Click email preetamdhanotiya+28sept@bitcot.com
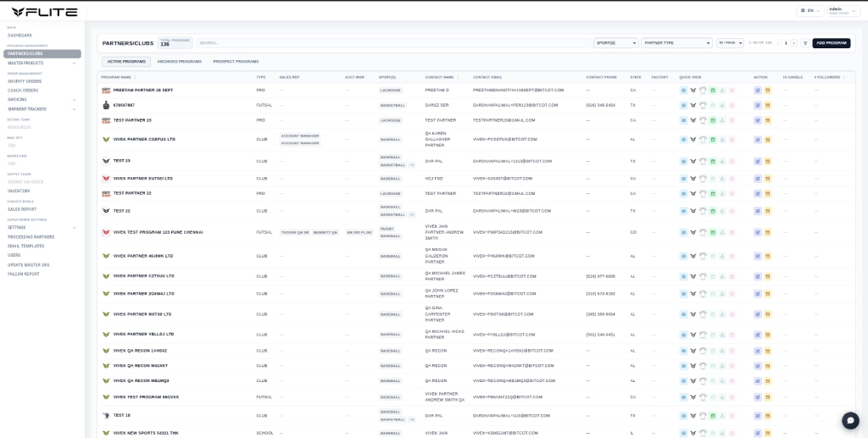The image size is (868, 438). 518,90
